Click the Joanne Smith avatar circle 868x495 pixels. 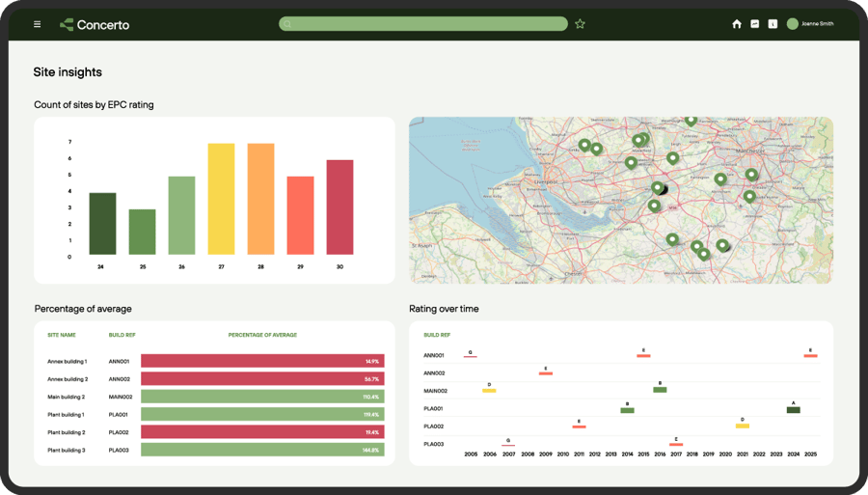792,24
